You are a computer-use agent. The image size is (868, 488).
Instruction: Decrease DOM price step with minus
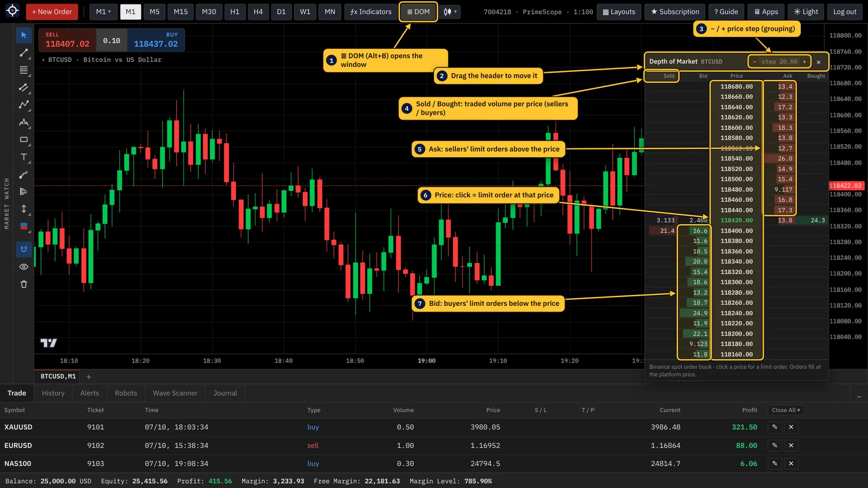[x=754, y=62]
